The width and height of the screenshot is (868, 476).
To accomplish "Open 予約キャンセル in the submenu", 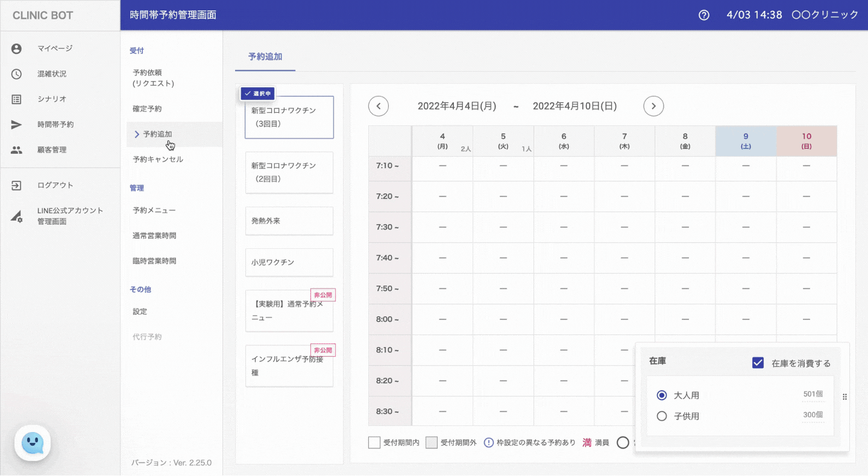I will [x=158, y=160].
